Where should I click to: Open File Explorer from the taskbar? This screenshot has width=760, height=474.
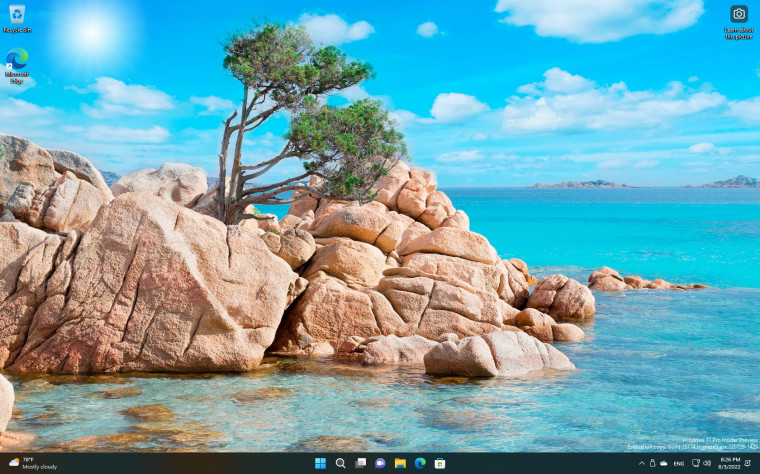[400, 463]
